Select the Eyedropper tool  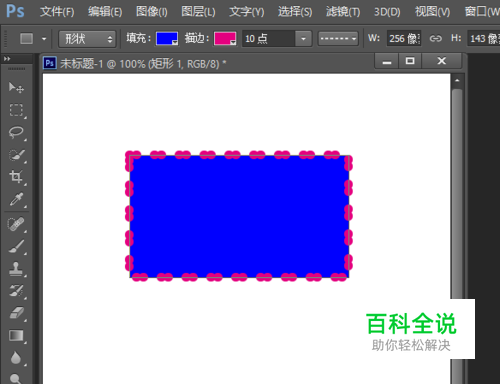coord(16,199)
